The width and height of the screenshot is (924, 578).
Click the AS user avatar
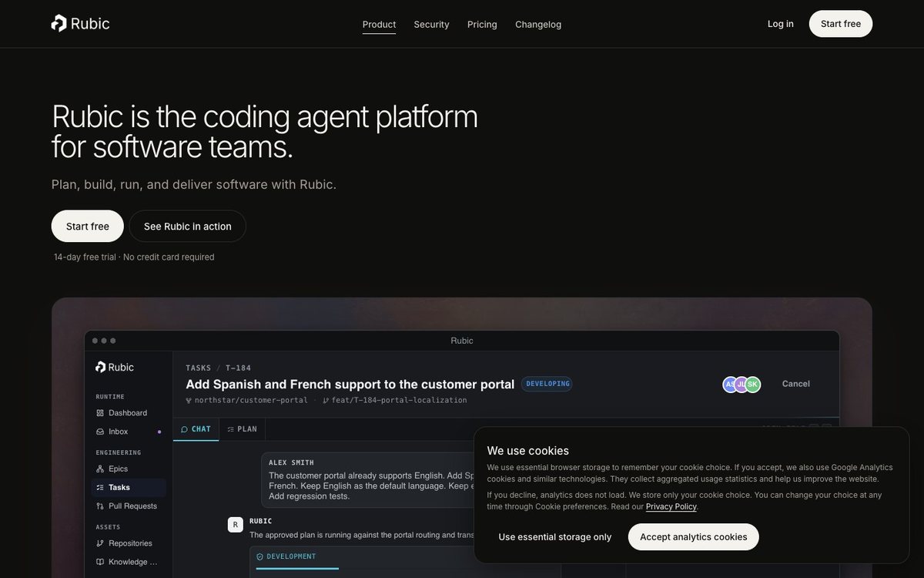point(730,384)
